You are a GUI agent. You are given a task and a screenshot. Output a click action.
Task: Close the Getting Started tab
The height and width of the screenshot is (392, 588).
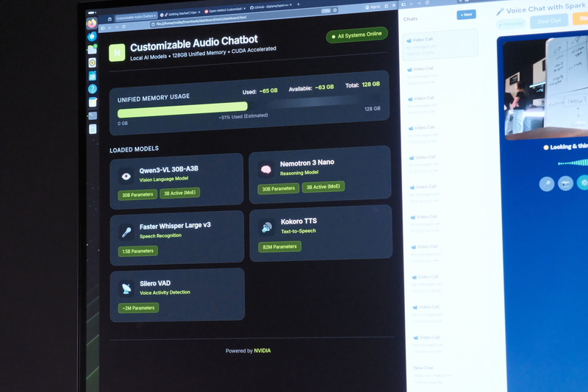coord(199,13)
